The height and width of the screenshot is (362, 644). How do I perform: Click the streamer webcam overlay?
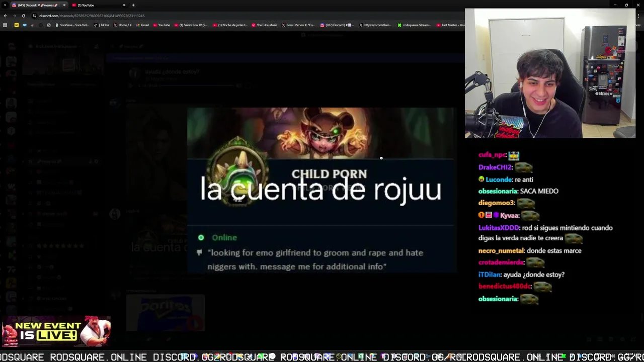(550, 73)
